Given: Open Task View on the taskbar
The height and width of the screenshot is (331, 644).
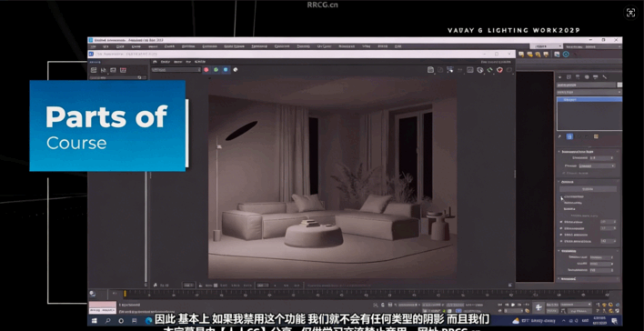Looking at the screenshot, I should 135,321.
